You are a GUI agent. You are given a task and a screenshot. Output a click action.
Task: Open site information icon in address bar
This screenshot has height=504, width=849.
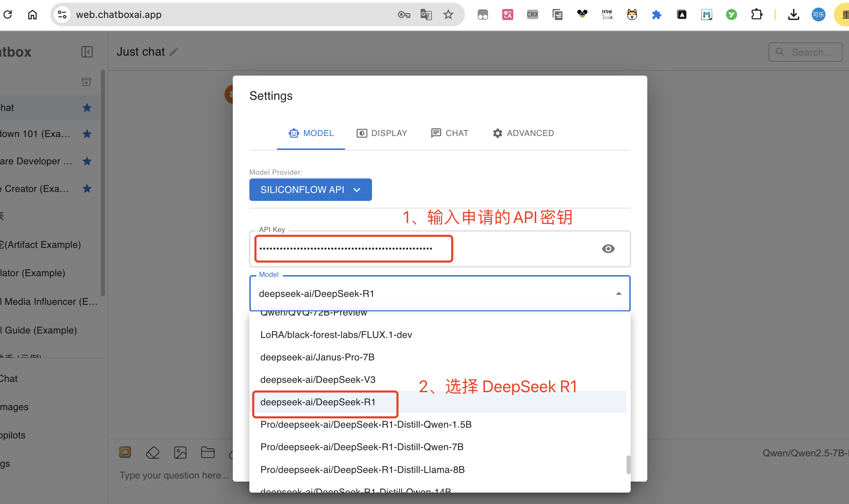(x=62, y=14)
